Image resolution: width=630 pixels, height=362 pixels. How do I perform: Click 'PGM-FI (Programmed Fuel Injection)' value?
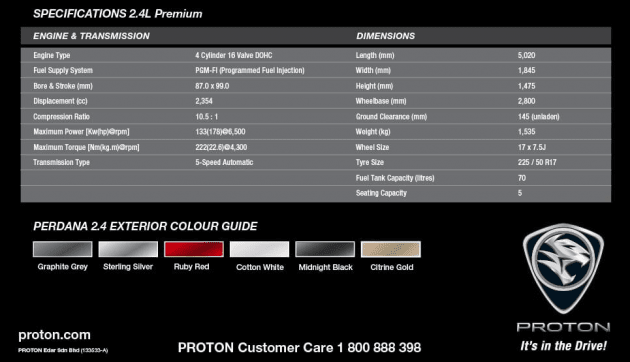250,70
